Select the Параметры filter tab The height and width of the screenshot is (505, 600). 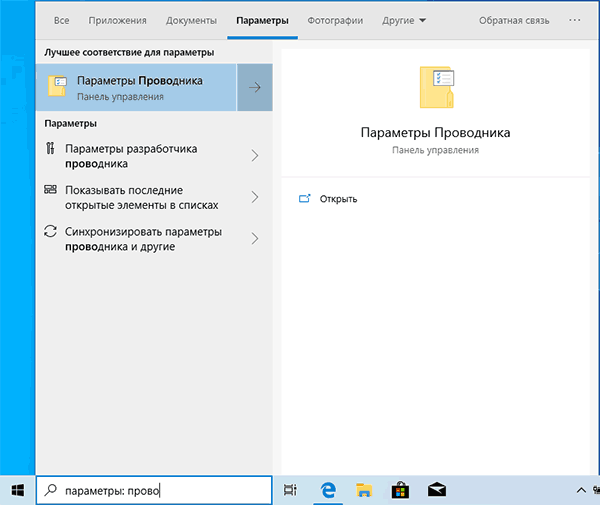point(262,20)
